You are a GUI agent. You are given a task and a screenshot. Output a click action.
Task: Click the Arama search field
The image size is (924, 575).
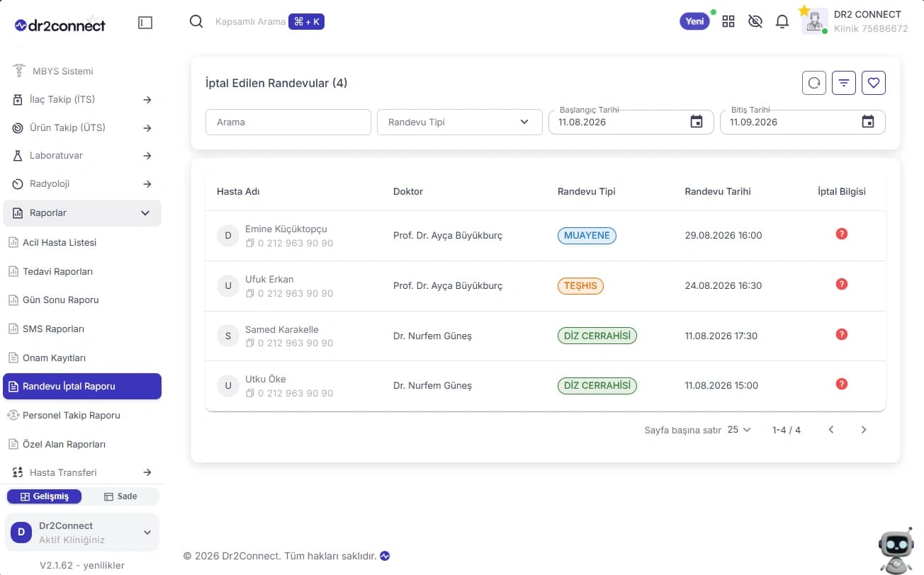coord(288,122)
